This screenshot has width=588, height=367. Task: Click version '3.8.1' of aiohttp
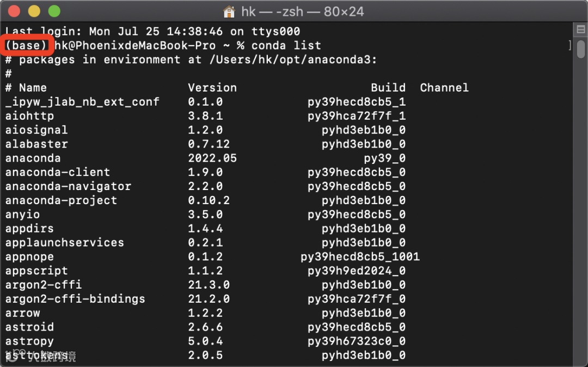pyautogui.click(x=205, y=116)
